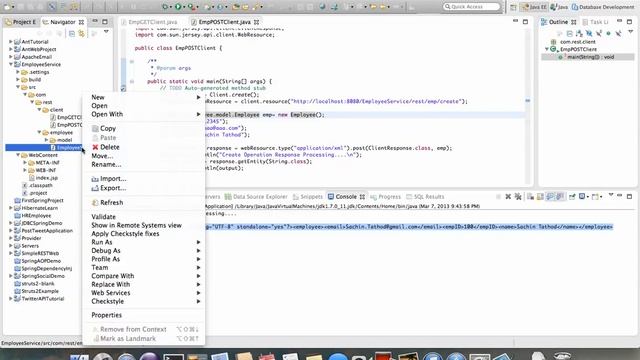Collapse the WebContent folder
This screenshot has width=640, height=360.
tap(18, 155)
